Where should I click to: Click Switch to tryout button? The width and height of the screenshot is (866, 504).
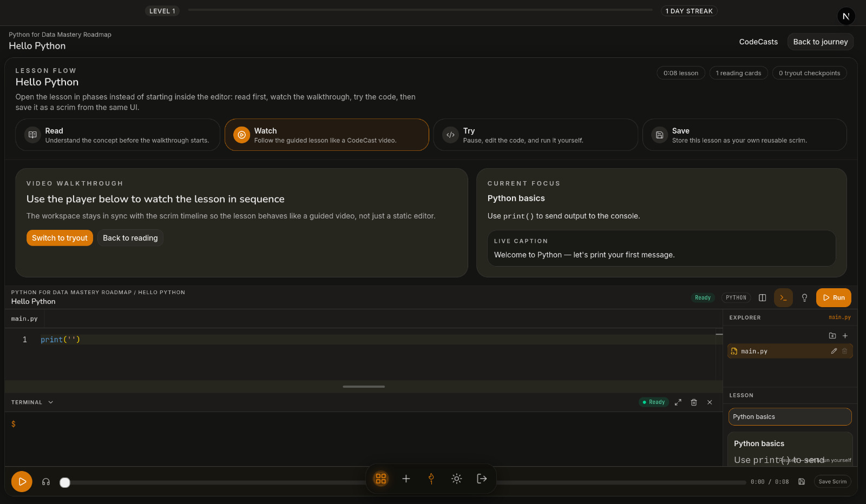(60, 238)
